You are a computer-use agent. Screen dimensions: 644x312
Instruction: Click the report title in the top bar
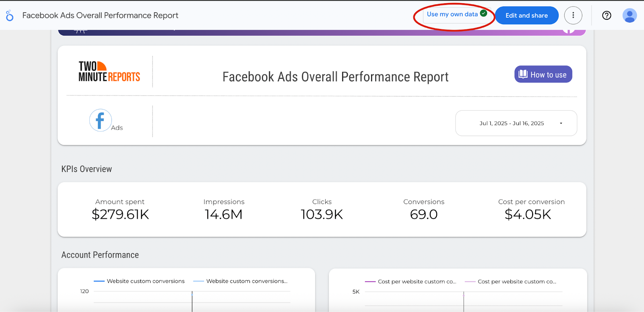pos(100,15)
